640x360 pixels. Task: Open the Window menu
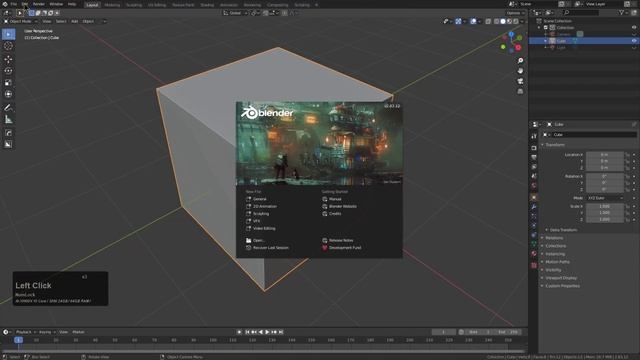[56, 4]
